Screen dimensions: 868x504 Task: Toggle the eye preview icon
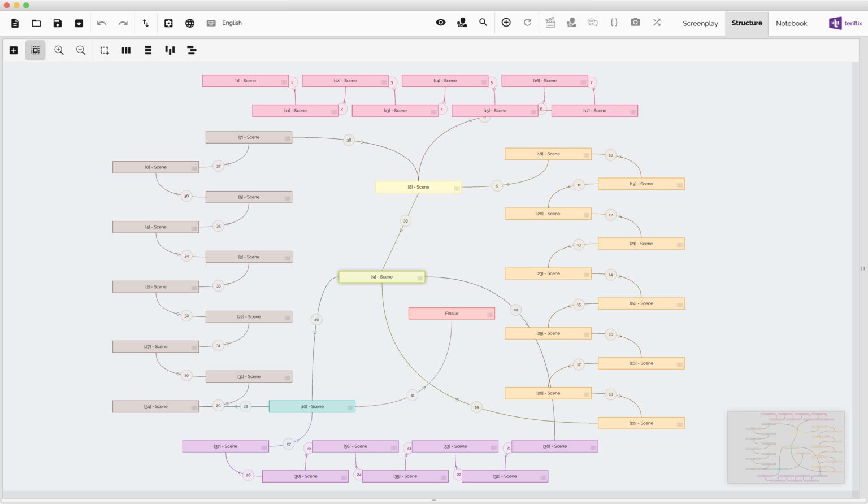441,23
